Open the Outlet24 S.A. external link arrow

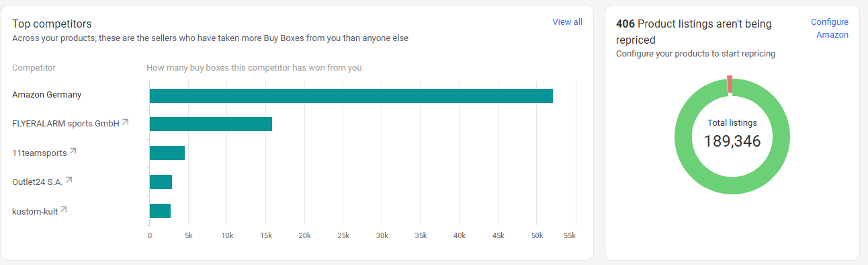click(69, 180)
